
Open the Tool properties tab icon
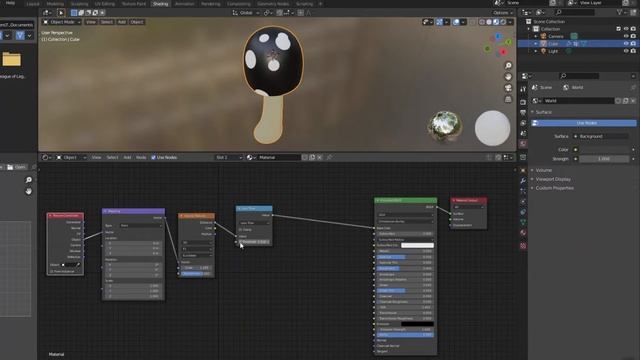coord(523,89)
